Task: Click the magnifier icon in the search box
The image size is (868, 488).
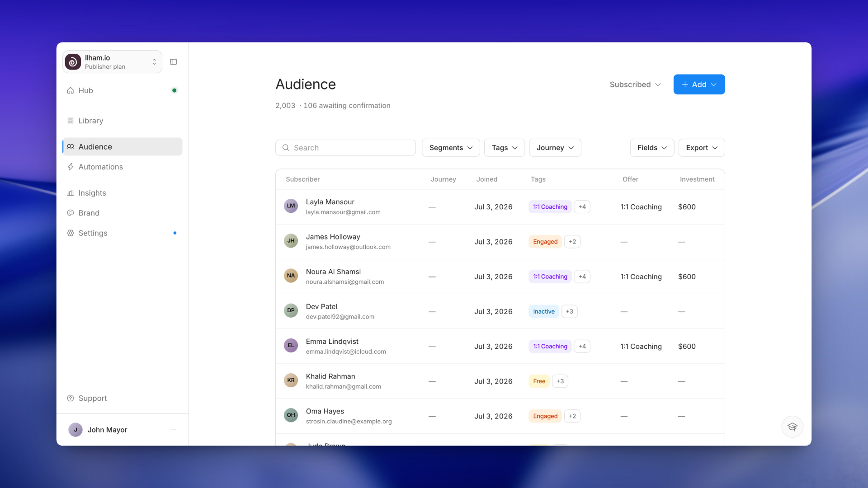Action: pyautogui.click(x=286, y=148)
